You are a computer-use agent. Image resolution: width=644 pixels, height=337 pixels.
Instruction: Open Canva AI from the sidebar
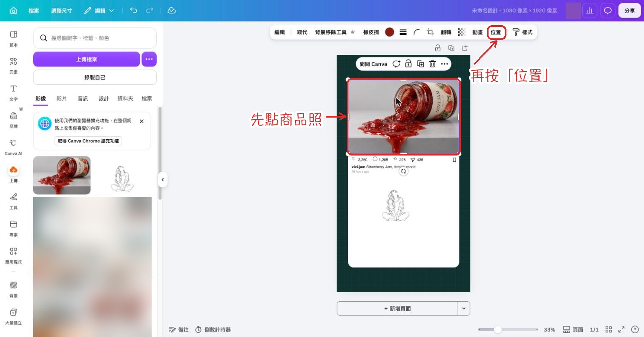click(x=14, y=147)
